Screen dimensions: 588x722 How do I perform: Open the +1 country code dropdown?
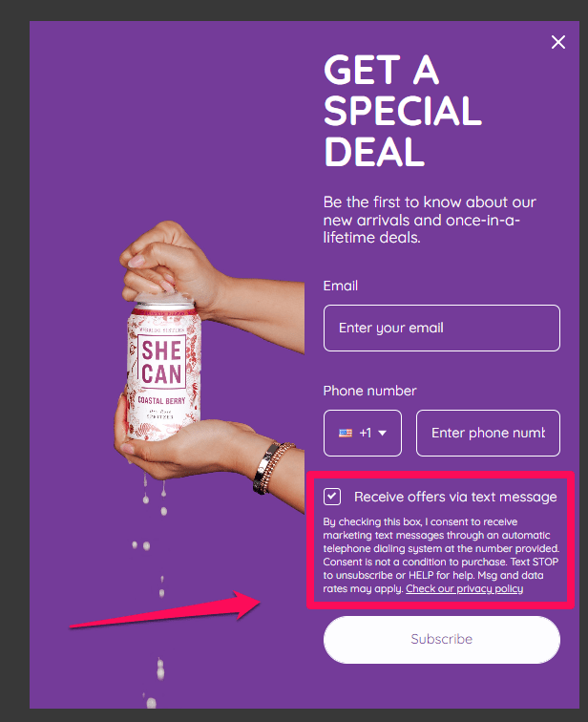coord(363,434)
